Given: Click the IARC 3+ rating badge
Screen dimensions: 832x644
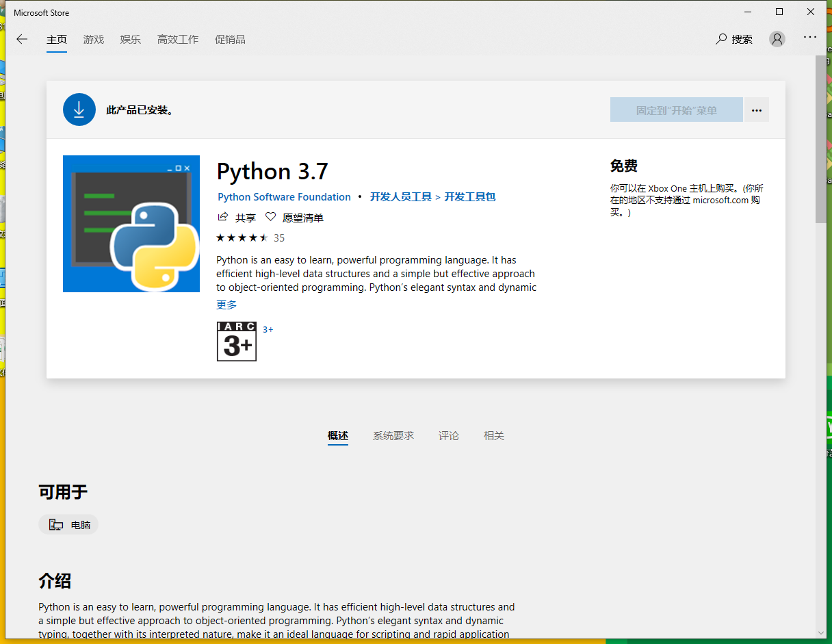Looking at the screenshot, I should coord(237,342).
